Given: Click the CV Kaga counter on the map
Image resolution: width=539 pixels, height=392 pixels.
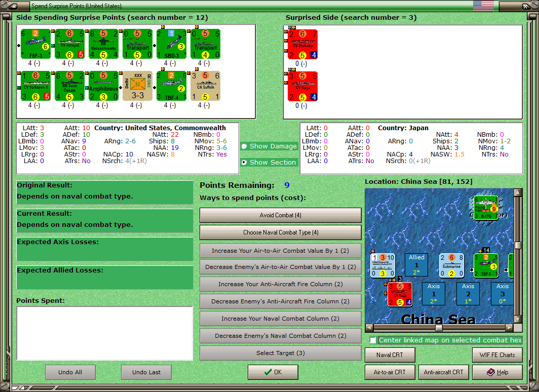Looking at the screenshot, I should point(400,294).
